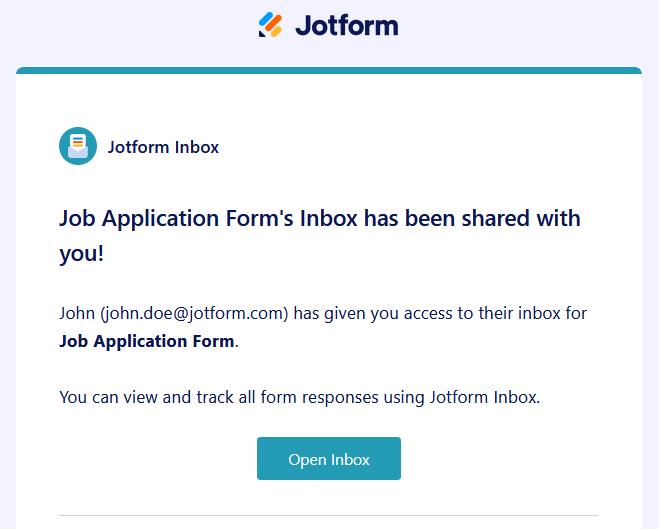Click the Jotform pencil logo icon
The height and width of the screenshot is (529, 659).
click(x=270, y=24)
